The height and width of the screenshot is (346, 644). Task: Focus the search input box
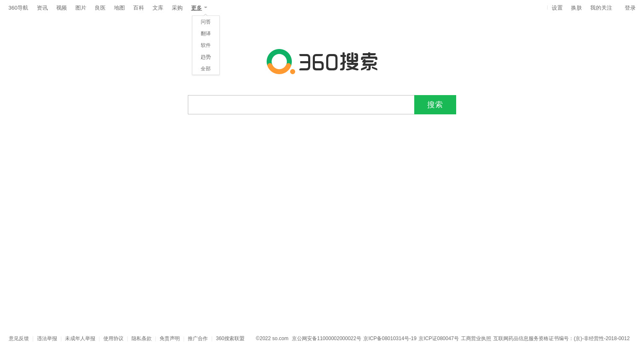click(x=301, y=105)
